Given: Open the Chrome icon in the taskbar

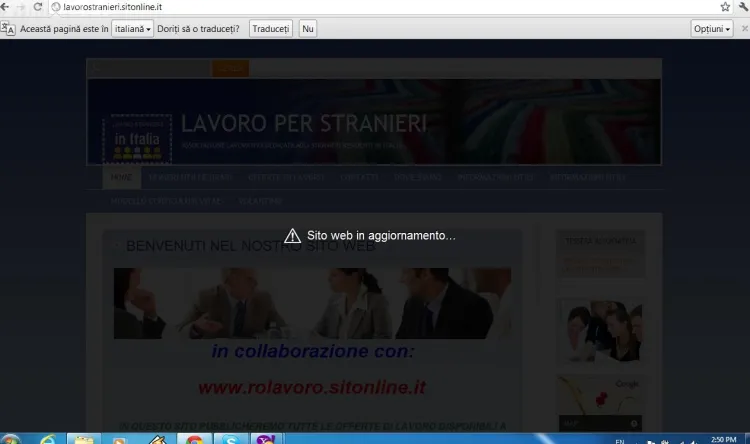Looking at the screenshot, I should pyautogui.click(x=194, y=438).
